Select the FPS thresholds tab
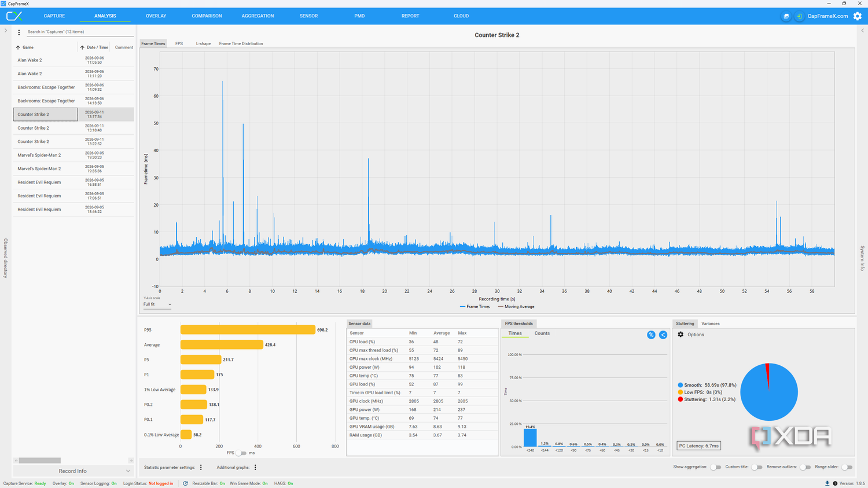This screenshot has width=868, height=488. click(x=519, y=324)
